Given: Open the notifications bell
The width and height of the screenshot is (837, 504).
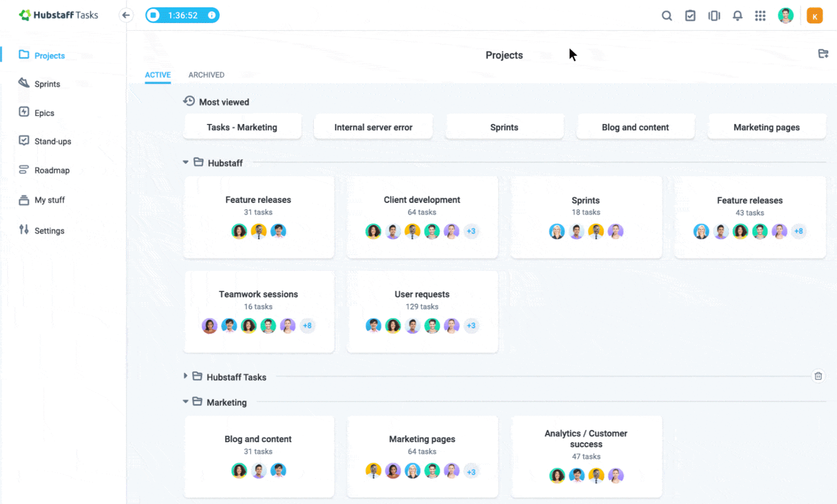Looking at the screenshot, I should 738,16.
